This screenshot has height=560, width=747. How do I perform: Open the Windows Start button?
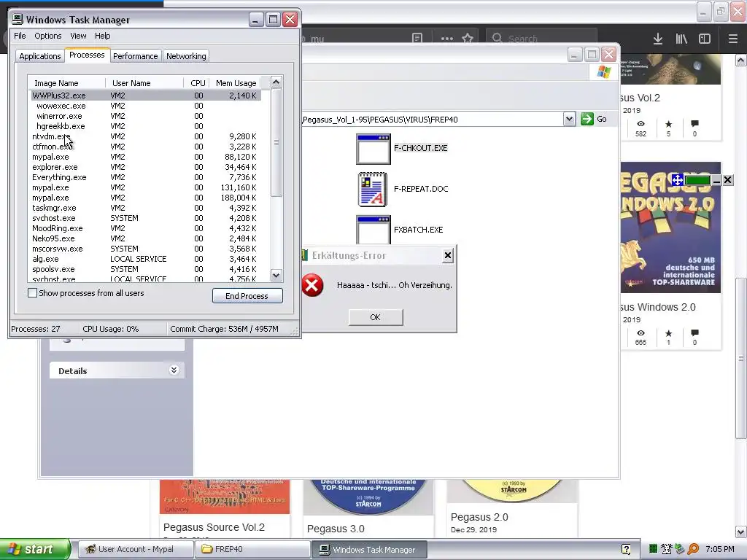pyautogui.click(x=35, y=549)
